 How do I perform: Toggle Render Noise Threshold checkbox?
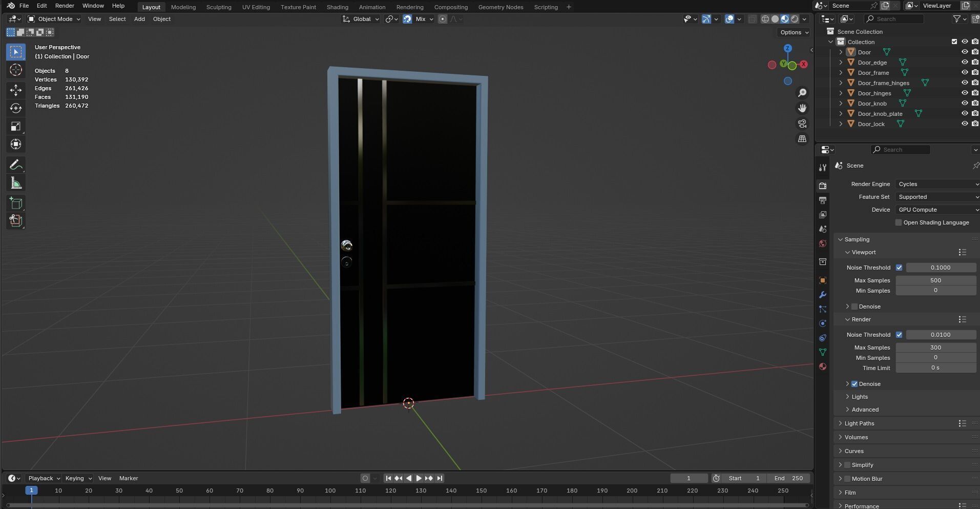click(x=899, y=335)
